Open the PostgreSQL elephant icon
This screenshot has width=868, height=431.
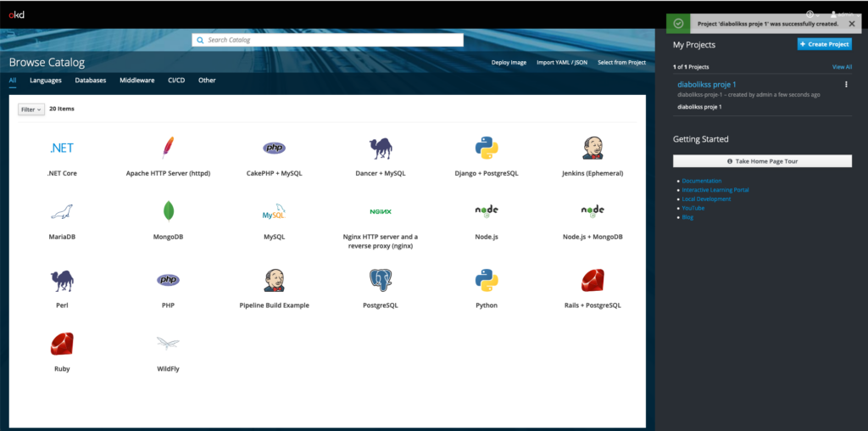(381, 280)
